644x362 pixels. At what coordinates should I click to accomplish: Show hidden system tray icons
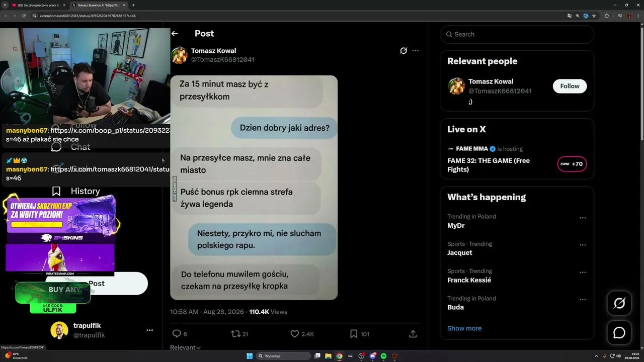[597, 356]
